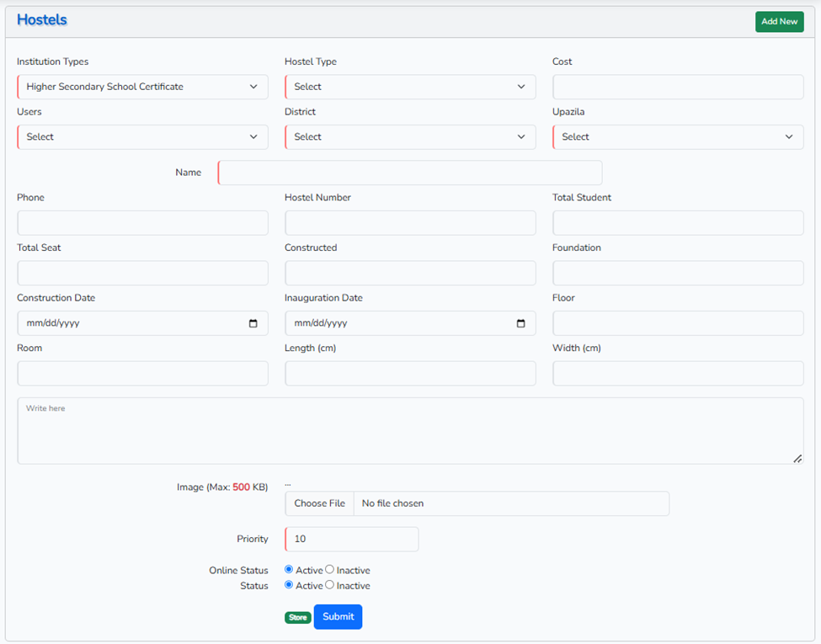
Task: Set Status to Inactive
Action: coord(330,585)
